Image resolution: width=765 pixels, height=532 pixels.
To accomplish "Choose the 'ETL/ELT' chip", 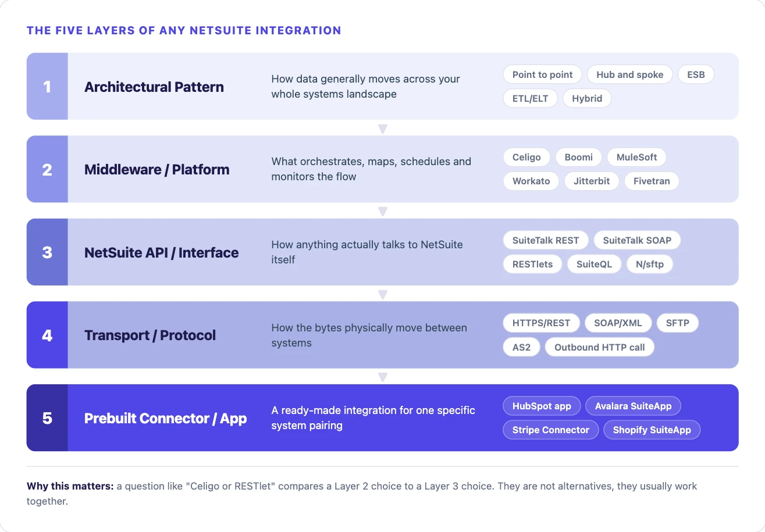I will (530, 98).
